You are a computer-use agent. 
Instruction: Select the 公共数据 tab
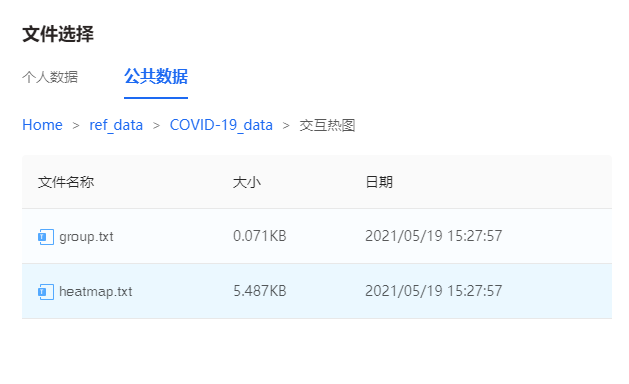coord(156,76)
